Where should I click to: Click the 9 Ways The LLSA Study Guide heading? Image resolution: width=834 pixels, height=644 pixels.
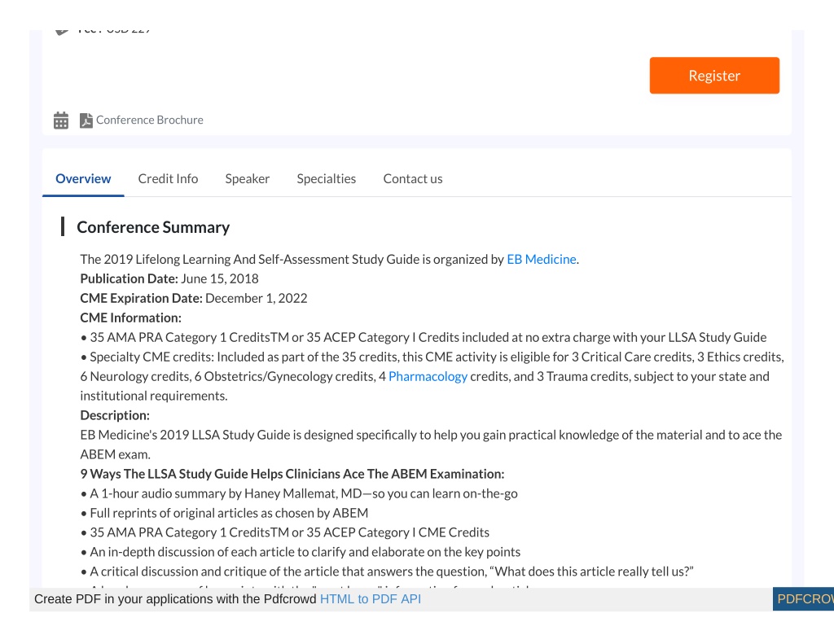click(292, 474)
